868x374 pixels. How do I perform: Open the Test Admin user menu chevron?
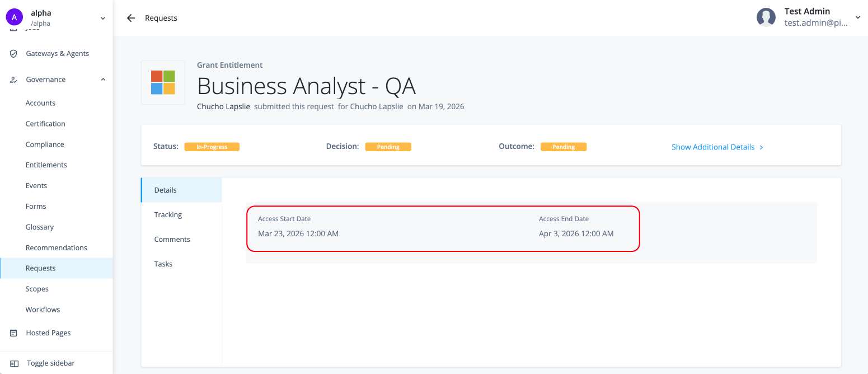click(858, 17)
